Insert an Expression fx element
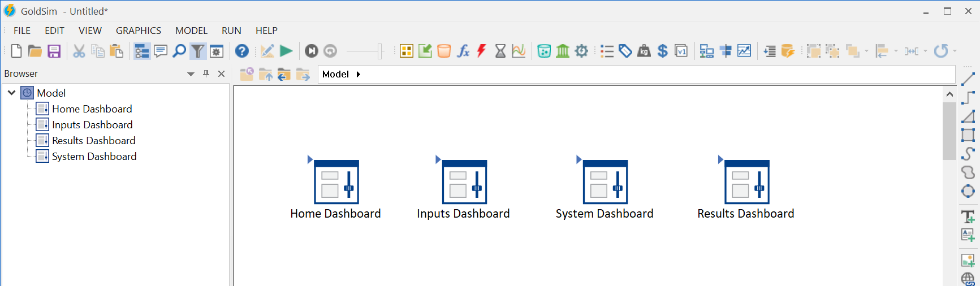The width and height of the screenshot is (980, 286). coord(463,51)
